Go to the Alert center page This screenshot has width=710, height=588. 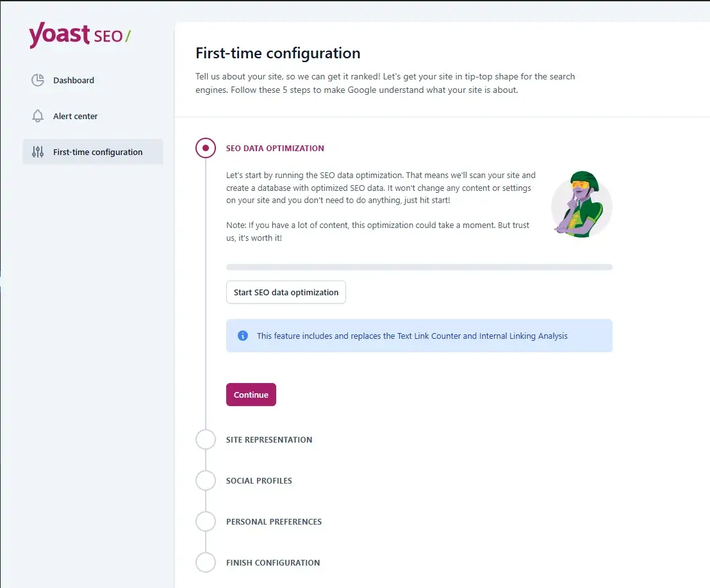[76, 116]
